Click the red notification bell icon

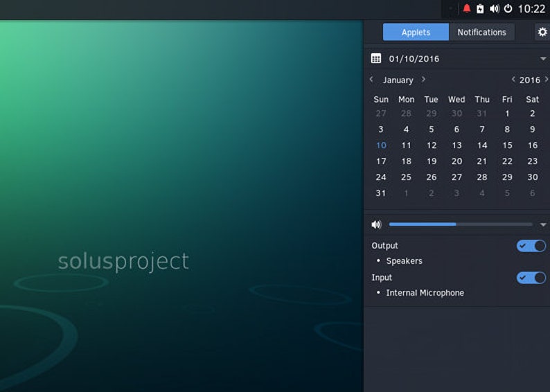(466, 9)
